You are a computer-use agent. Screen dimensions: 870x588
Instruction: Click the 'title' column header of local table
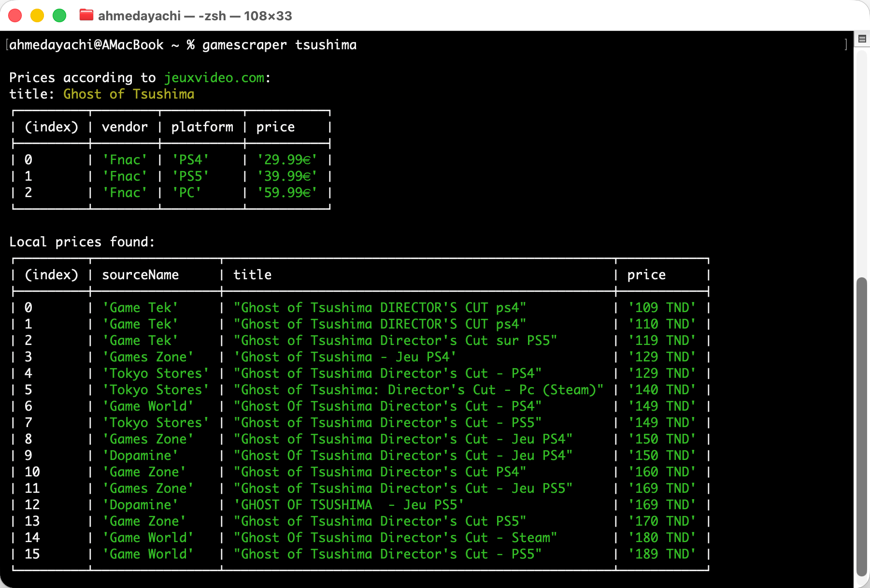pos(252,275)
